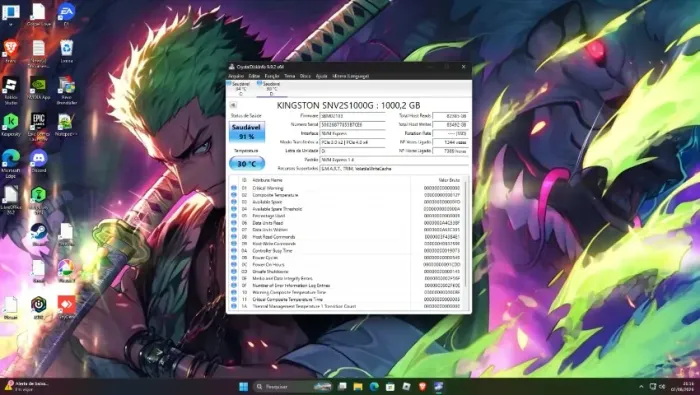
Task: Open the EA desktop icon
Action: pos(67,14)
